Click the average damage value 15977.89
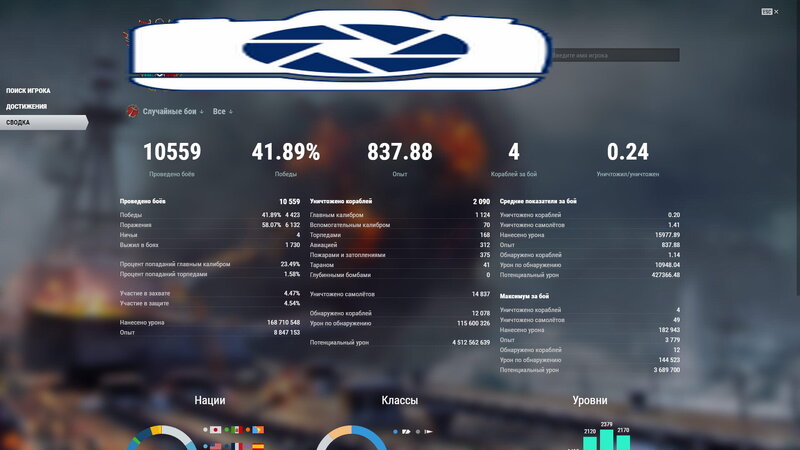Screen dimensions: 800x450 pos(667,235)
